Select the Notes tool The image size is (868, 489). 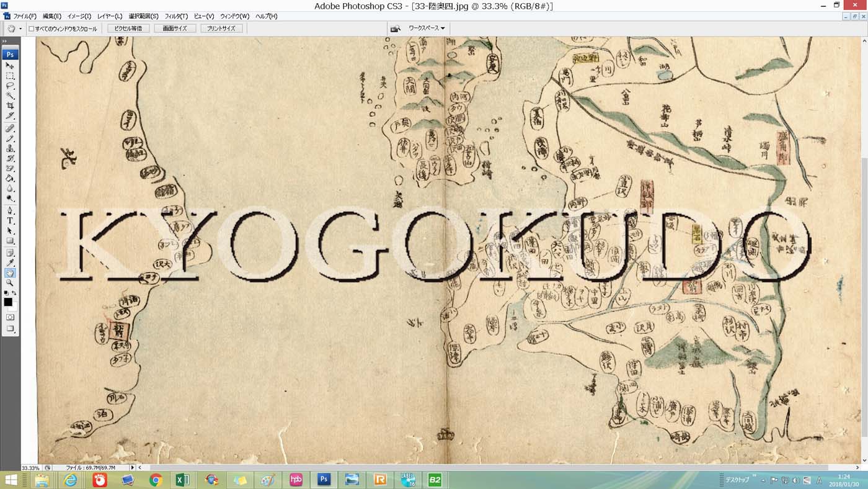[10, 253]
